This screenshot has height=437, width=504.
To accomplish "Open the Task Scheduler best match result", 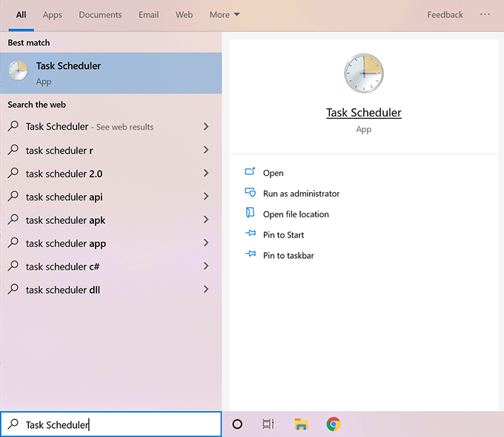I will pyautogui.click(x=111, y=73).
